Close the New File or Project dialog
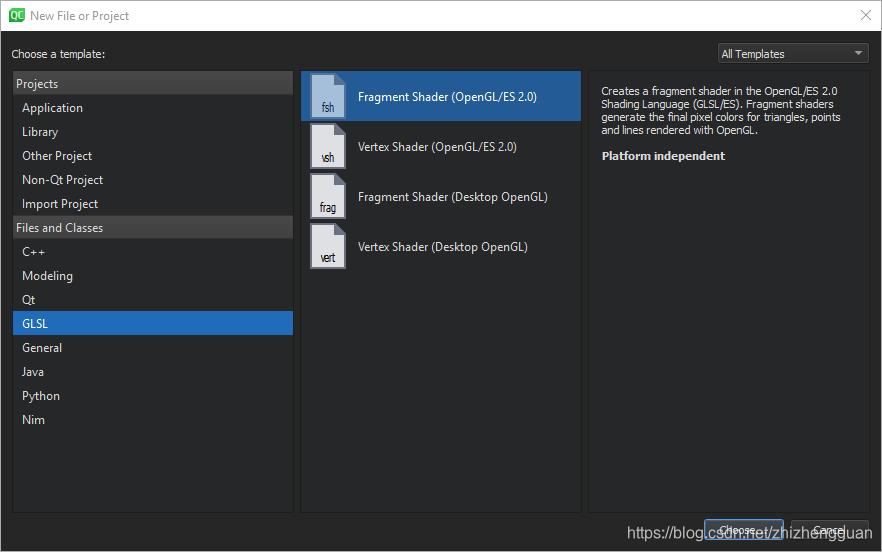The width and height of the screenshot is (882, 552). click(866, 15)
